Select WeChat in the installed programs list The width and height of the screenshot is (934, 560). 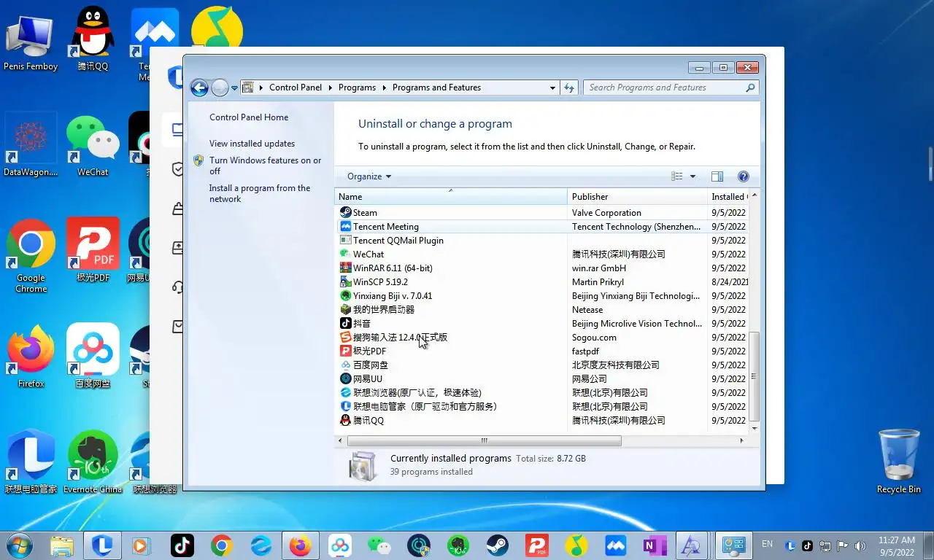[542, 254]
